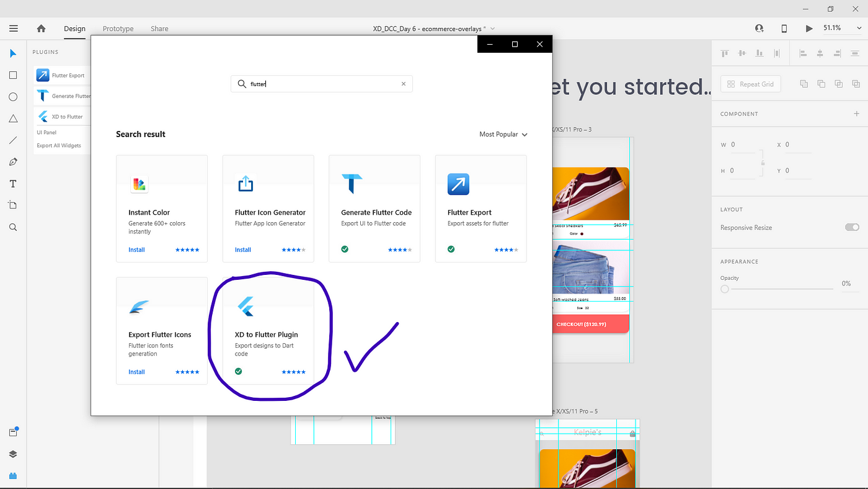Select the Rectangle tool

click(13, 75)
